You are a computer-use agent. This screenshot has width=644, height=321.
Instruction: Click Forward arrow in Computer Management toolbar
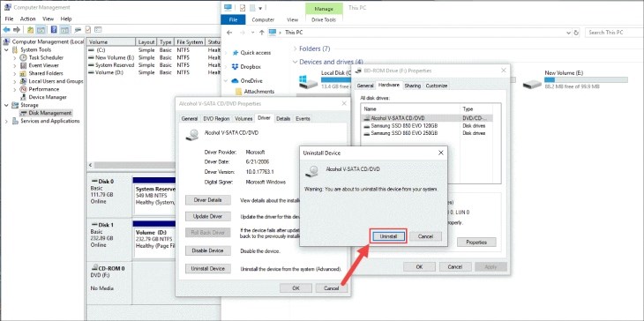pyautogui.click(x=17, y=30)
